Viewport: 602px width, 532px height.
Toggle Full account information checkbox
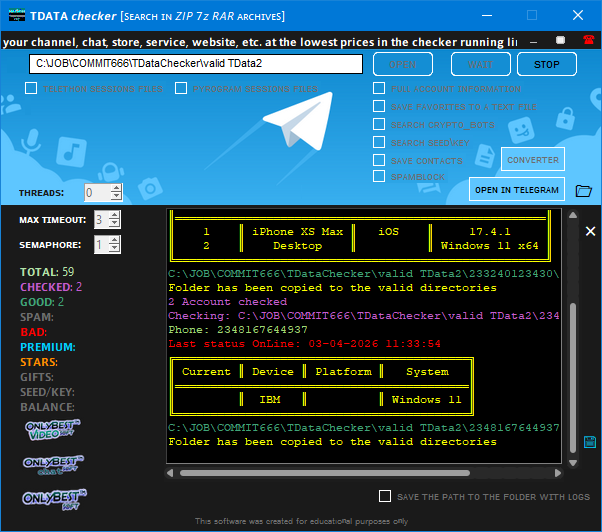[x=379, y=88]
